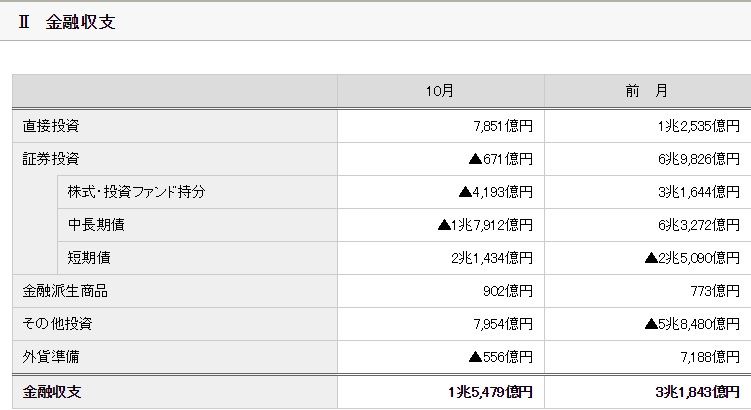Click the ▲671億円 securities investment value
This screenshot has height=410, width=751.
pyautogui.click(x=500, y=159)
